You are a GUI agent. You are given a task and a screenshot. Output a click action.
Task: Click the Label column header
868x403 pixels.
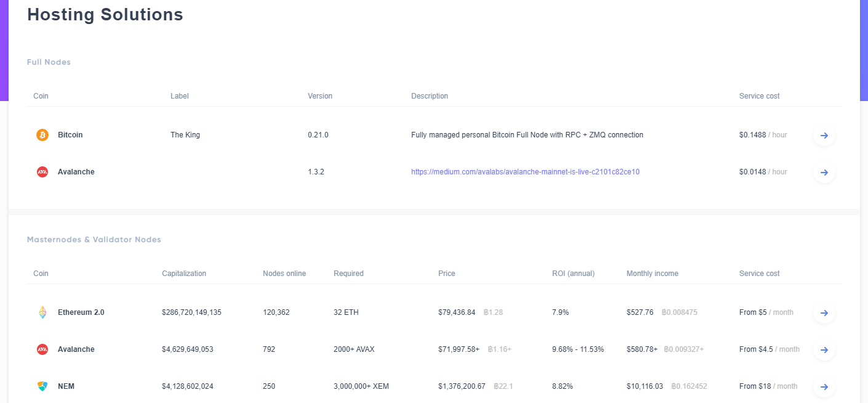pos(180,96)
